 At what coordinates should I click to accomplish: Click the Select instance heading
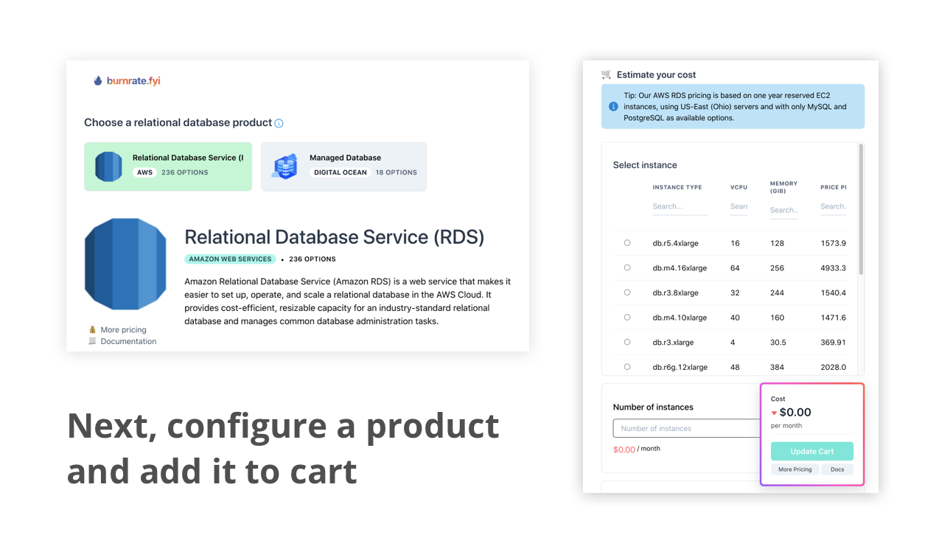pyautogui.click(x=645, y=165)
